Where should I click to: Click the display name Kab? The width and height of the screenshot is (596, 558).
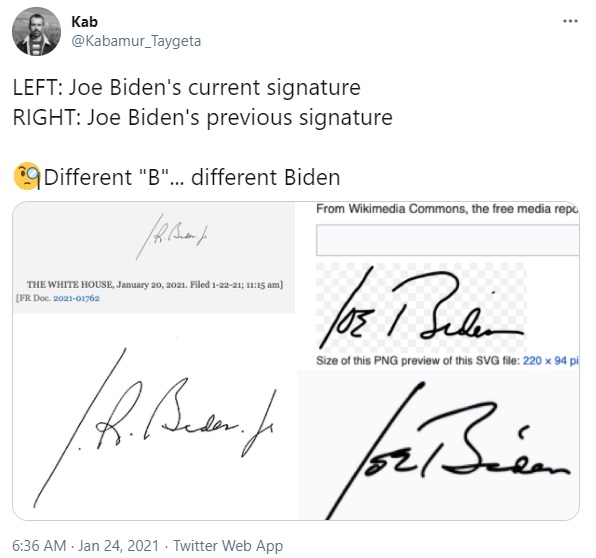coord(84,22)
